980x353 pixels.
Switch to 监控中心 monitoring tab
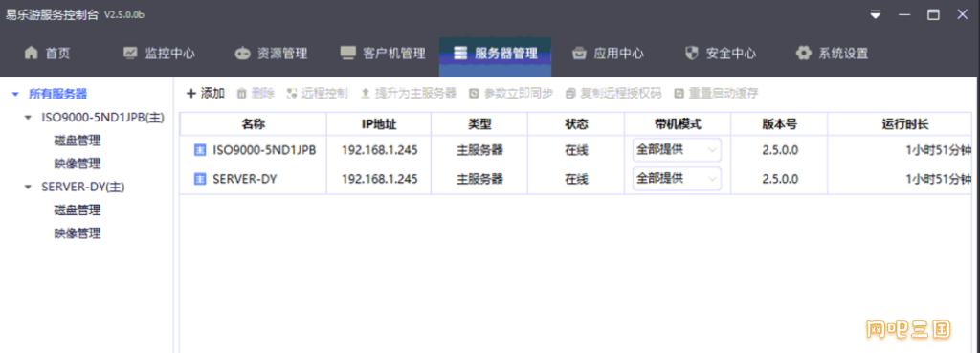(x=159, y=54)
